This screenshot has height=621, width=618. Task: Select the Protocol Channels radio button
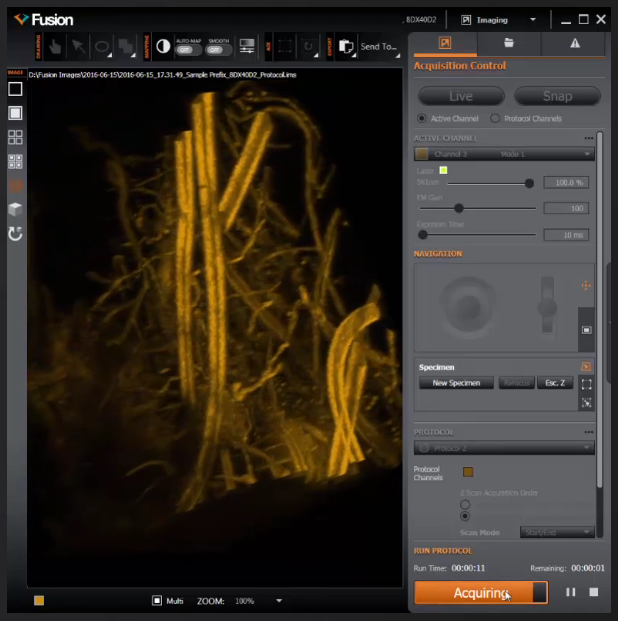(x=496, y=119)
